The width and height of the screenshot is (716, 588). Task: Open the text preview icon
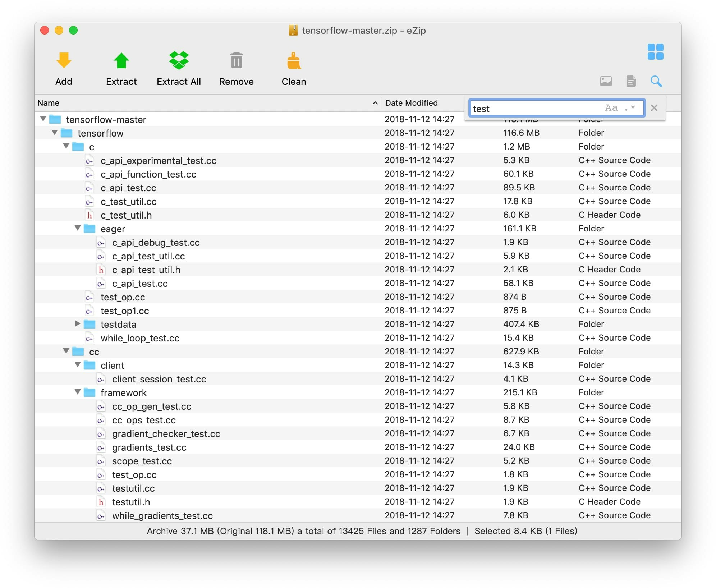pos(631,81)
